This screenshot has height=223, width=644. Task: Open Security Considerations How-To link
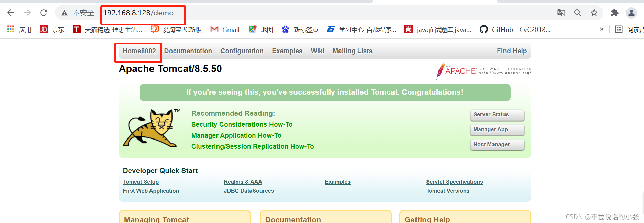point(242,125)
